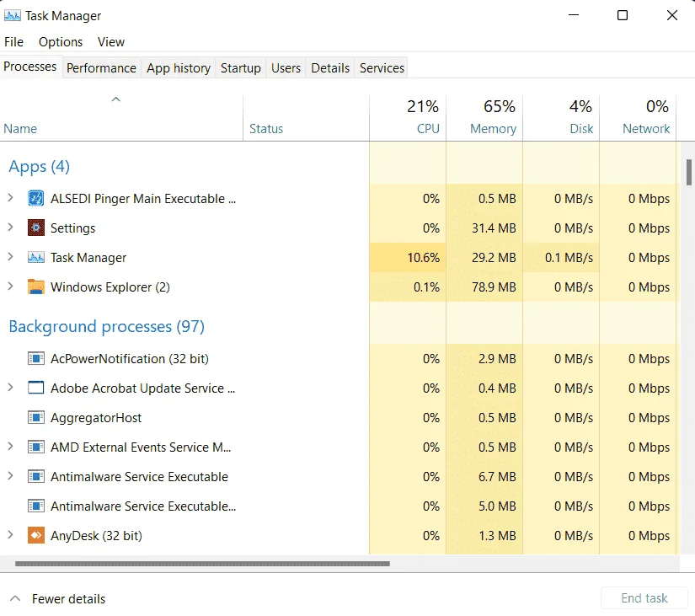The image size is (695, 616).
Task: Click the 0.1% CPU value for Windows Explorer
Action: [426, 287]
